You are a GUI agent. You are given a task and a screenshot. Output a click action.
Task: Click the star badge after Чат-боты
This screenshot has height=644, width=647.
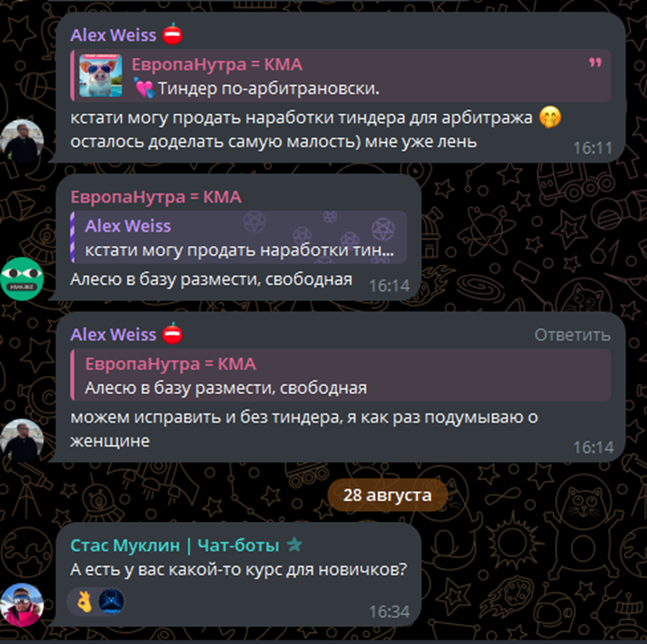(294, 545)
